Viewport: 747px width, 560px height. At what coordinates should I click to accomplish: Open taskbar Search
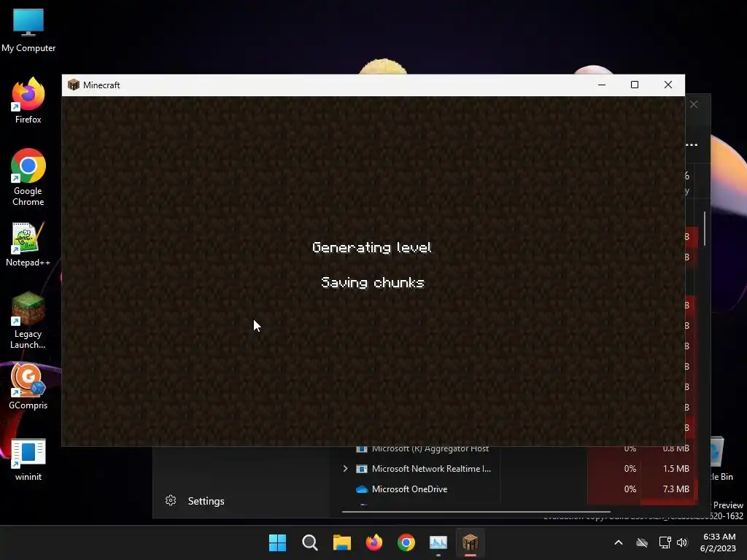309,542
